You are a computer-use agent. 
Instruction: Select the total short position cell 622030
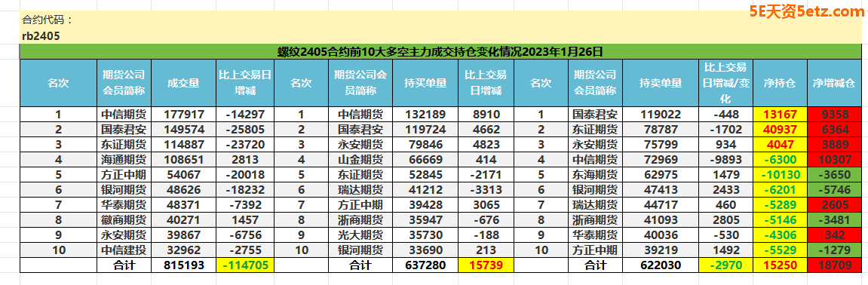[661, 265]
